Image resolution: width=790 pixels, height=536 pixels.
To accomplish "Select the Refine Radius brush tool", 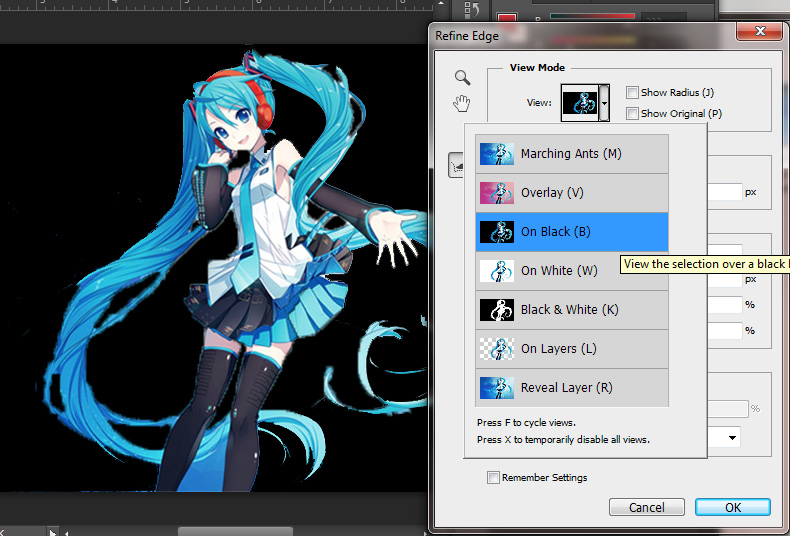I will pyautogui.click(x=456, y=165).
